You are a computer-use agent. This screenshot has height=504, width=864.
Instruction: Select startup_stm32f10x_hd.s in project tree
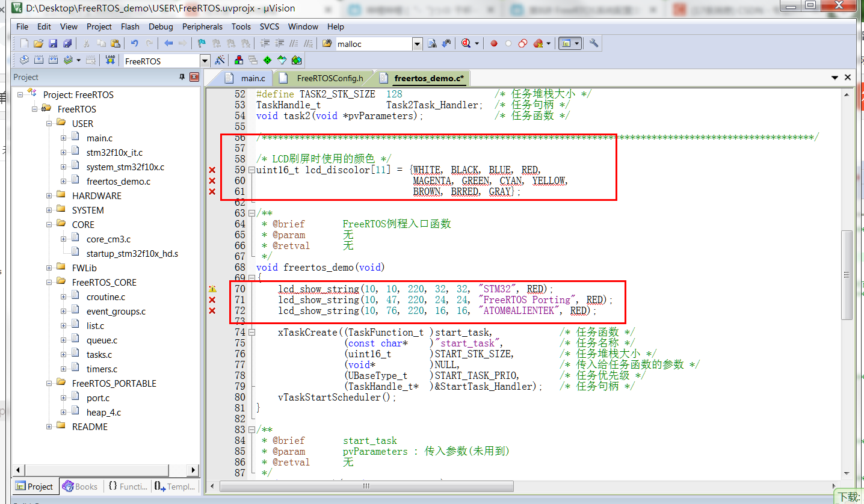coord(132,253)
